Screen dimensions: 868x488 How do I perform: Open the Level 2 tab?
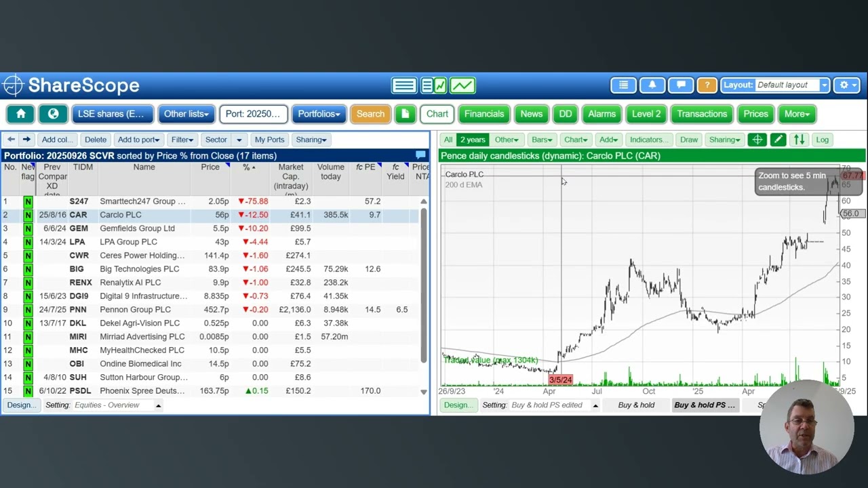click(646, 114)
